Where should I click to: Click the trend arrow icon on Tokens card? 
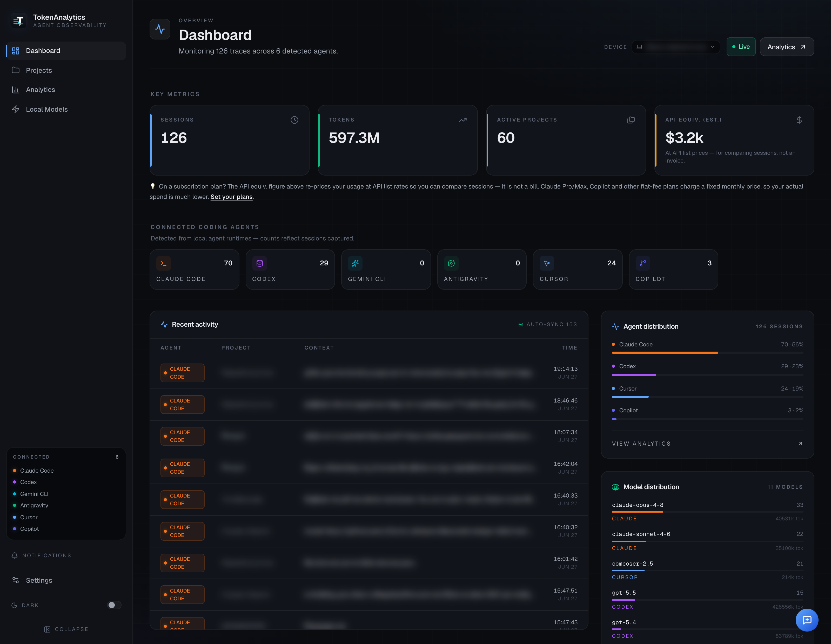coord(463,120)
